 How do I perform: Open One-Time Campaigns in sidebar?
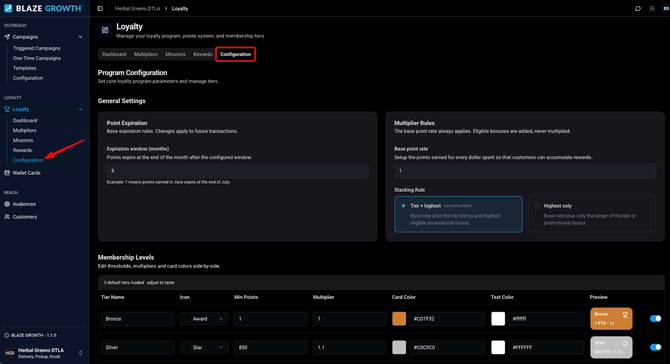[37, 58]
